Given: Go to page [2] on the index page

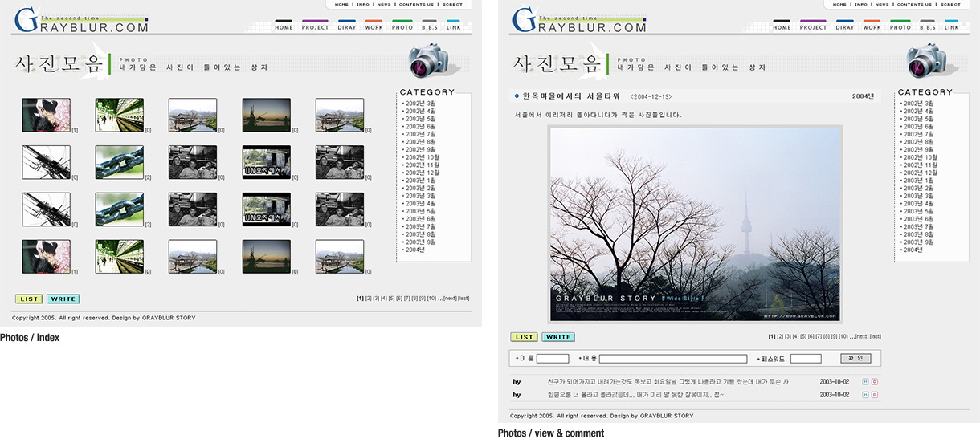Looking at the screenshot, I should click(x=369, y=299).
